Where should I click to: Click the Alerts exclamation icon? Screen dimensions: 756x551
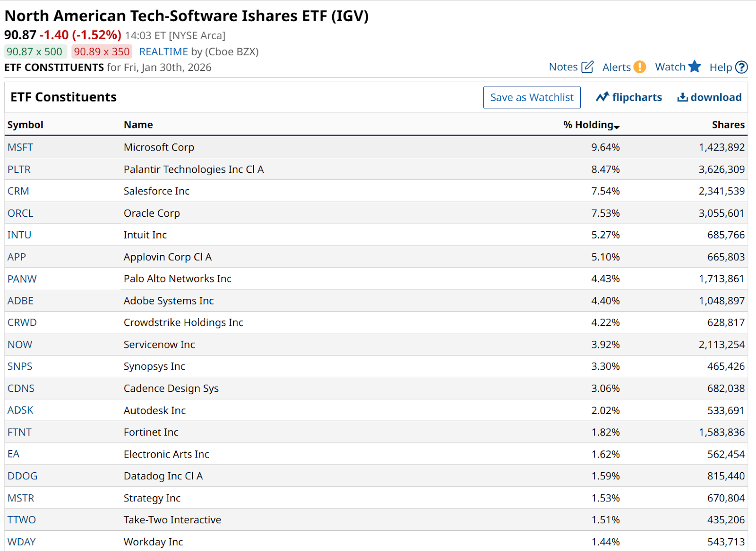tap(639, 67)
